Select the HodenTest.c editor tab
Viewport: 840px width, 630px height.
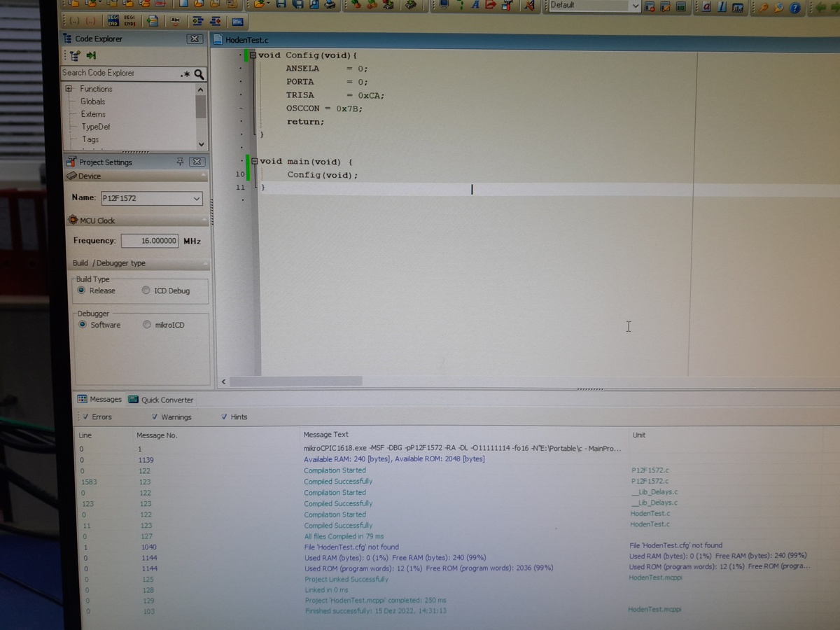(241, 41)
